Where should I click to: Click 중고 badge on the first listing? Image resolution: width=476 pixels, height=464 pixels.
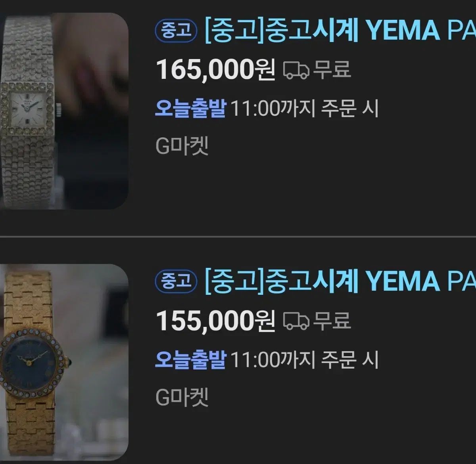(x=176, y=31)
